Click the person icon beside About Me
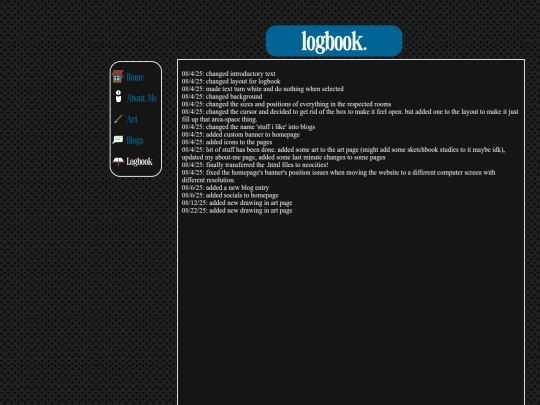 118,96
